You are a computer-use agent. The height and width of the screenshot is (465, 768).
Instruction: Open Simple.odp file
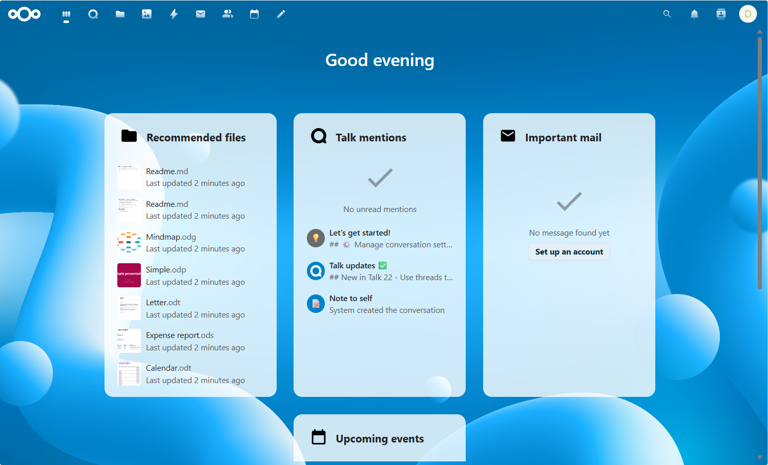coord(191,275)
